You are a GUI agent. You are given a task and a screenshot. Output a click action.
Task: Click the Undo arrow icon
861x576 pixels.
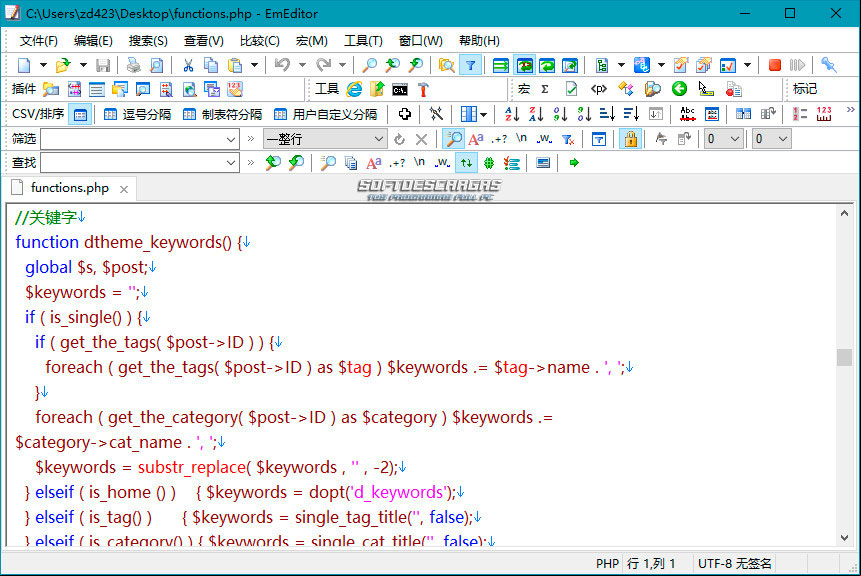point(282,65)
